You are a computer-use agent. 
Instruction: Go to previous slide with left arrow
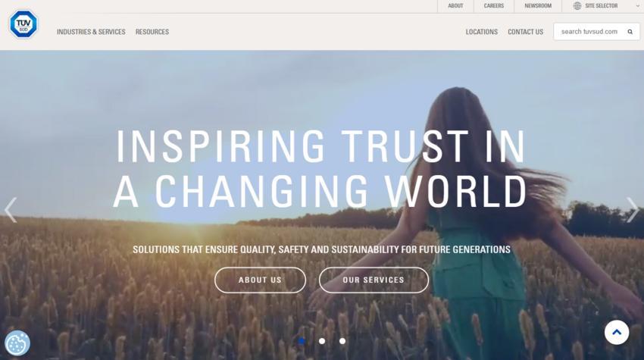pyautogui.click(x=11, y=210)
